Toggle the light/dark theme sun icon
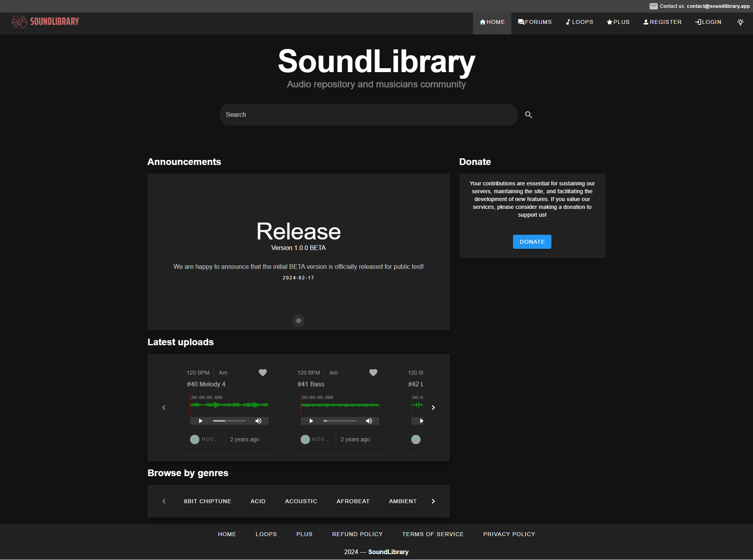The width and height of the screenshot is (753, 560). click(740, 22)
